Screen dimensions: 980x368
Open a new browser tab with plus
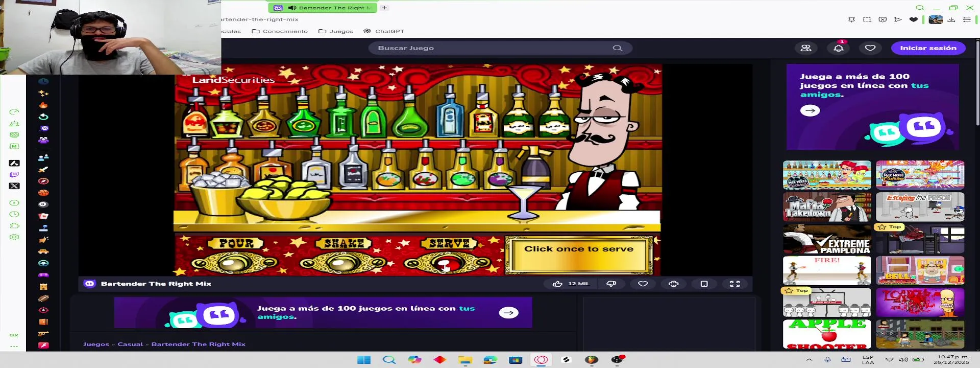tap(384, 8)
